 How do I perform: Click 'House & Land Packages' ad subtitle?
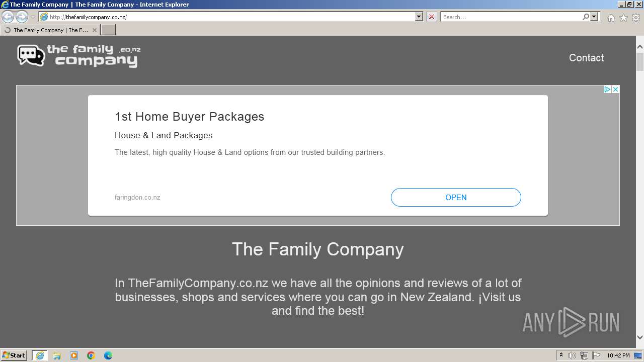[164, 135]
